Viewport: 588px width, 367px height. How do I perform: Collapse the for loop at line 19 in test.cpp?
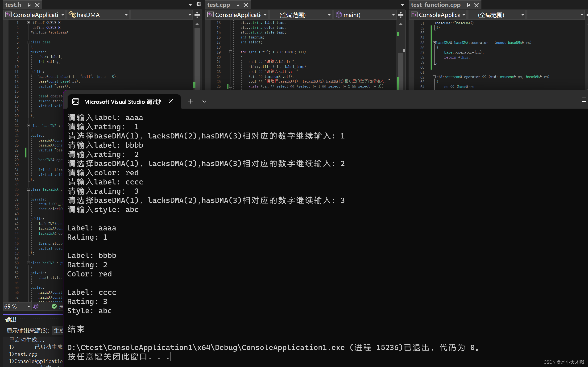tap(230, 52)
